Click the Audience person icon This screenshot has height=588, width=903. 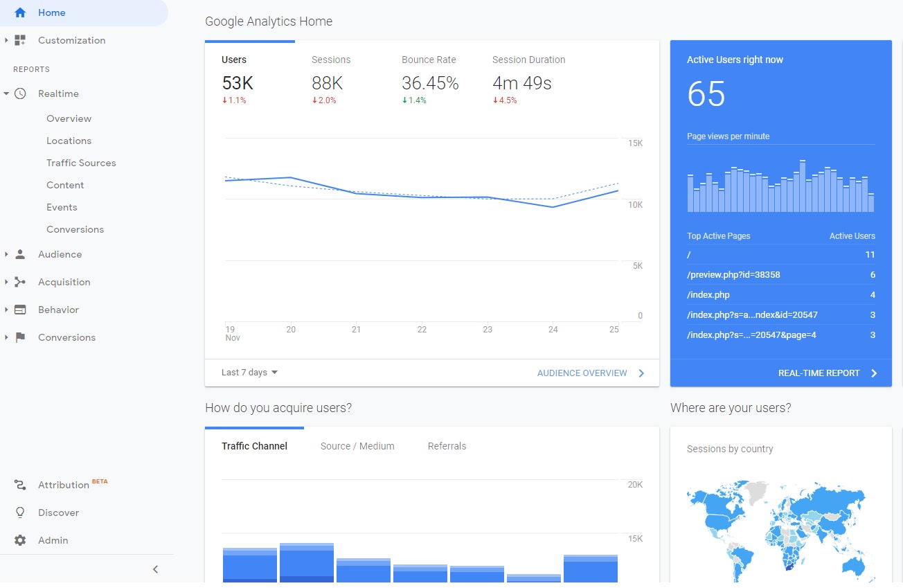(x=20, y=254)
